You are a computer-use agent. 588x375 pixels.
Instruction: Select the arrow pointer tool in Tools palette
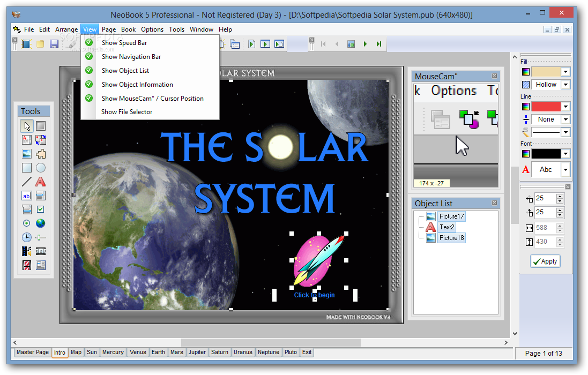(27, 126)
